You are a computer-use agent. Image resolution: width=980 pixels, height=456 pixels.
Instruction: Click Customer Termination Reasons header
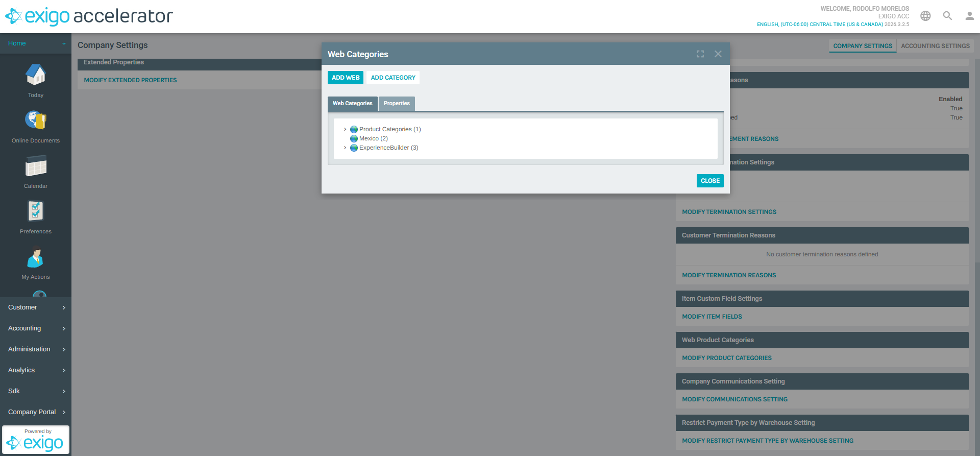(x=822, y=235)
